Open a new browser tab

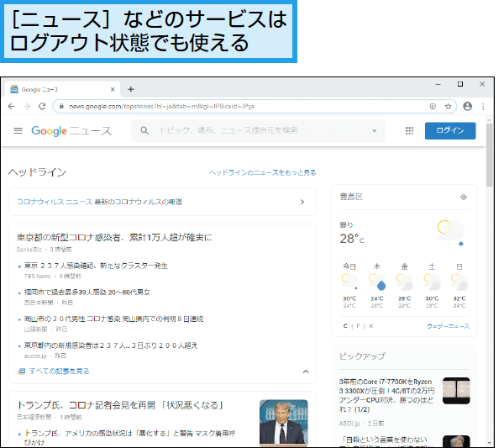click(x=131, y=89)
